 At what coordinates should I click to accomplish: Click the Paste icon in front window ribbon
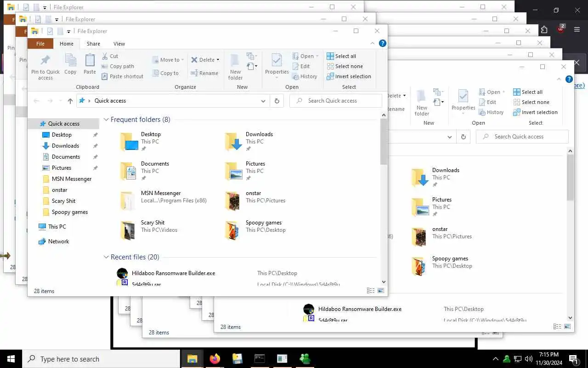(90, 64)
